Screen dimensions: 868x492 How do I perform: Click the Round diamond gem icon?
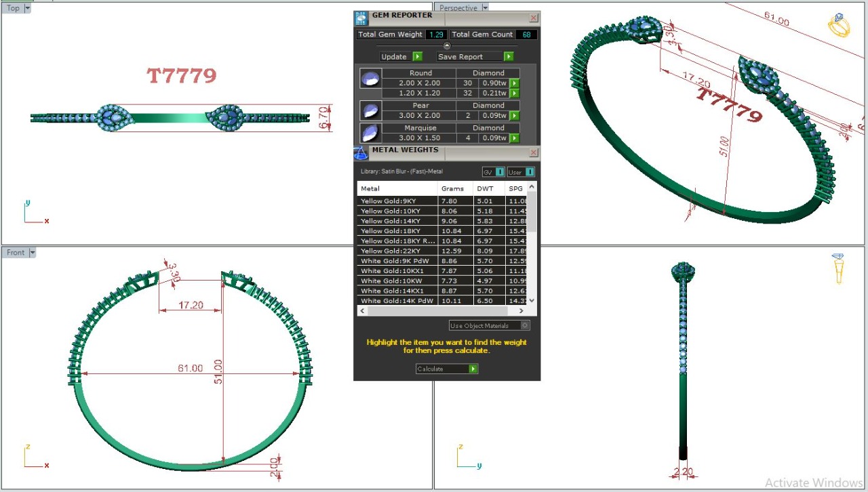[370, 79]
